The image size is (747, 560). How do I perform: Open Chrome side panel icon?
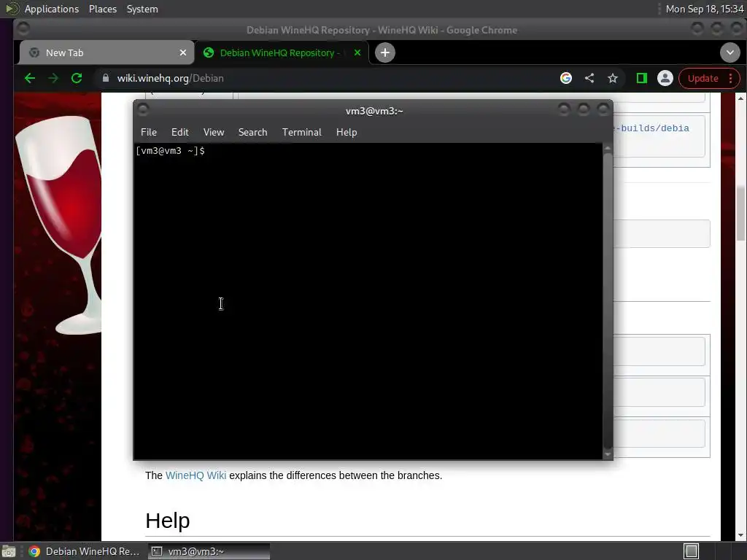[x=642, y=78]
